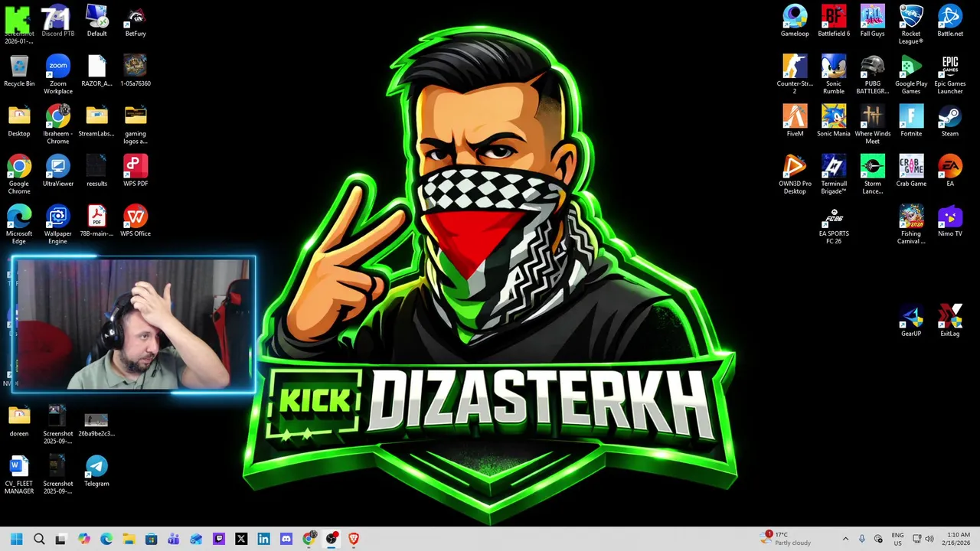This screenshot has width=980, height=551.
Task: Open the Discord PTB desktop shortcut
Action: point(57,21)
